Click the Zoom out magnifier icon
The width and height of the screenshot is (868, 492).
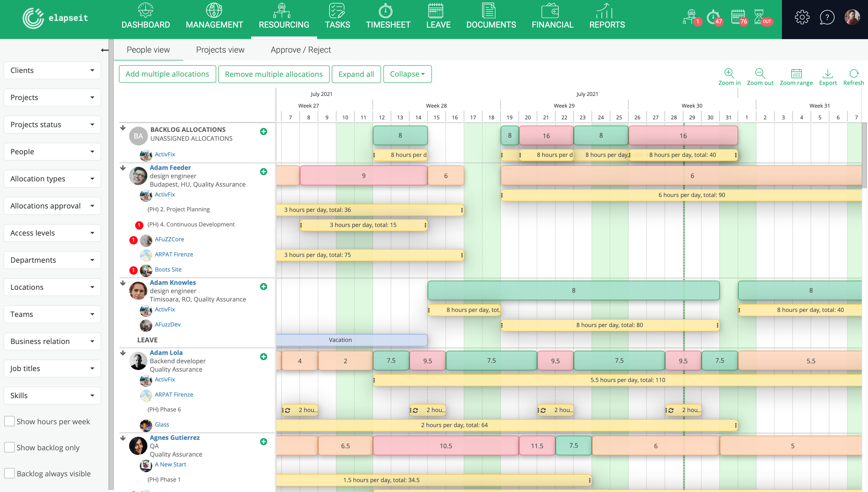click(760, 74)
